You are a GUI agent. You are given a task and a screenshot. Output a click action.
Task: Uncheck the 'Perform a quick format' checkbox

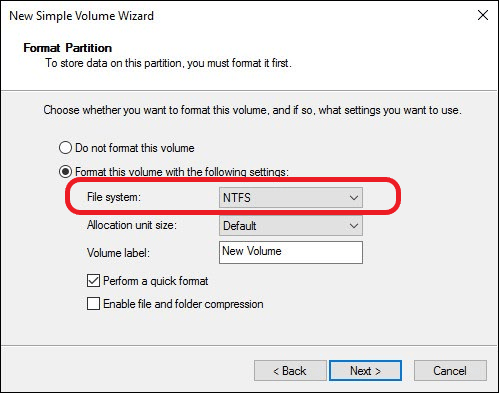click(93, 281)
